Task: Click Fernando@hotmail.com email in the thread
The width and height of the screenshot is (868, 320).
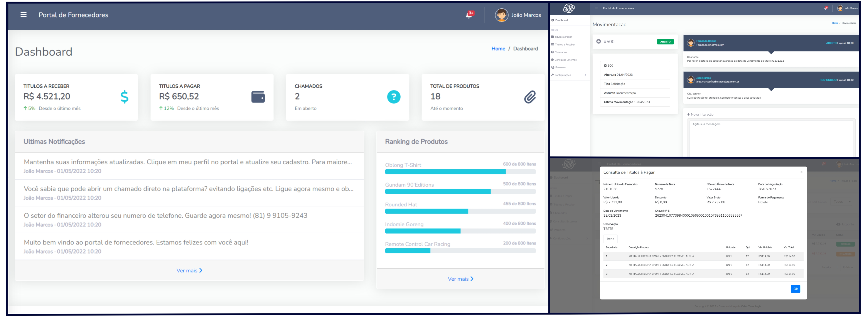Action: pos(710,45)
